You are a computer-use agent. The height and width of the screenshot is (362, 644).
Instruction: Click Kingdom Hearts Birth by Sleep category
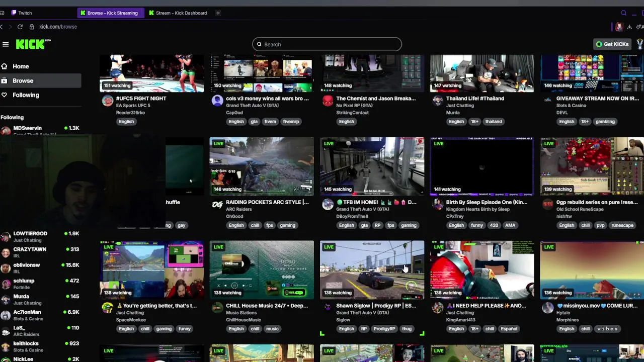point(478,209)
